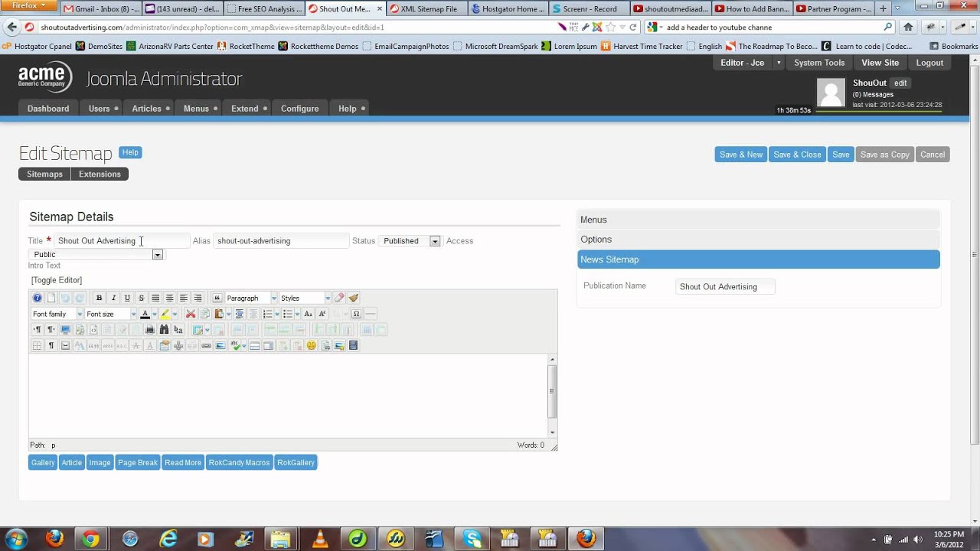Click the spellcheck abc icon
980x551 pixels.
[235, 345]
